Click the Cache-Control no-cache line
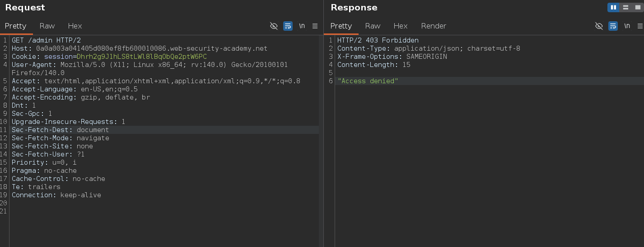This screenshot has width=644, height=247. tap(58, 179)
